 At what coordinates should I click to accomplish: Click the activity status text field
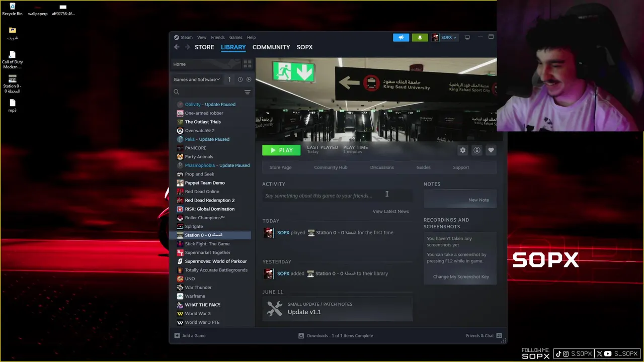(337, 196)
